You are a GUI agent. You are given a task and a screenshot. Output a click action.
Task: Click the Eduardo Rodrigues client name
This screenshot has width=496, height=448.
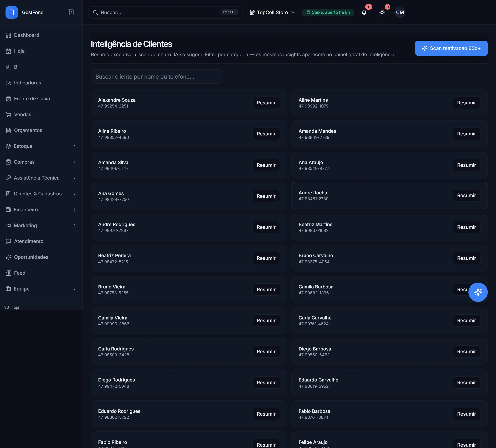(x=119, y=411)
